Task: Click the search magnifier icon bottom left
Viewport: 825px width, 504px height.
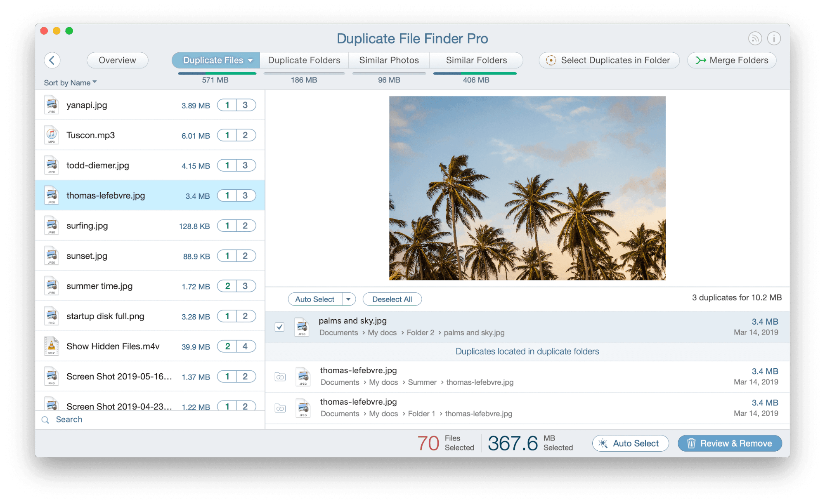Action: pyautogui.click(x=46, y=419)
